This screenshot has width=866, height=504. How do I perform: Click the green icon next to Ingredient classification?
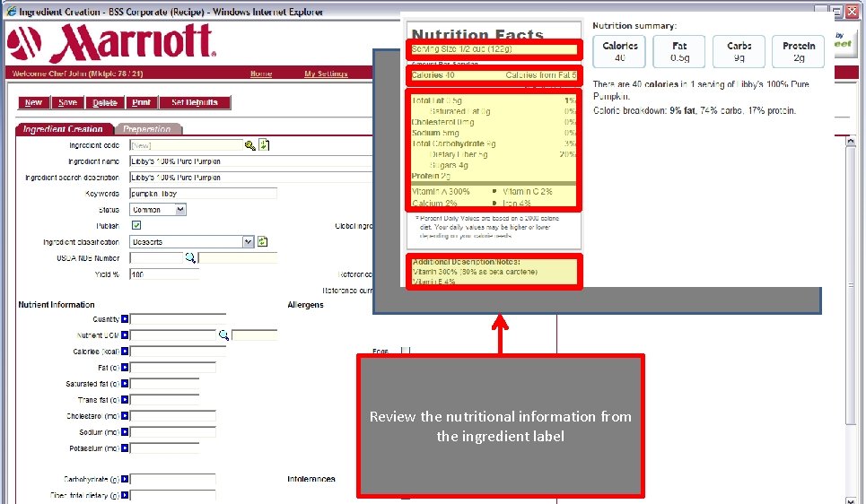[x=262, y=242]
